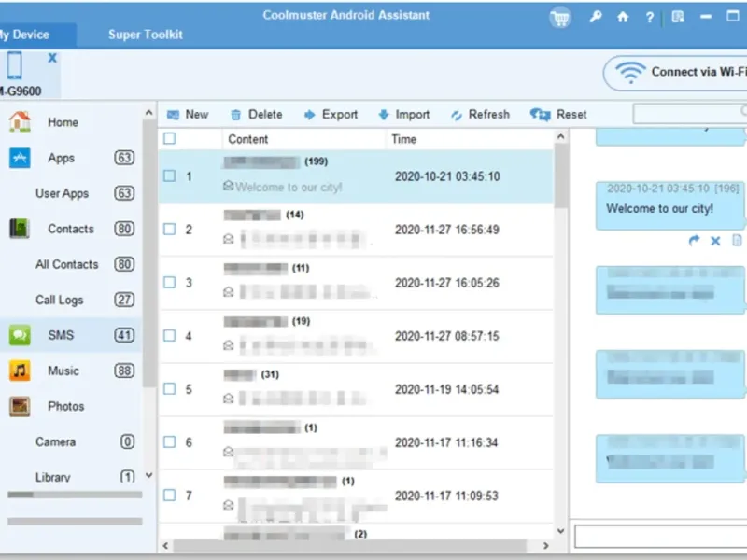Viewport: 747px width, 560px height.
Task: Click time 2020-11-19 14:05:54
Action: [x=447, y=389]
